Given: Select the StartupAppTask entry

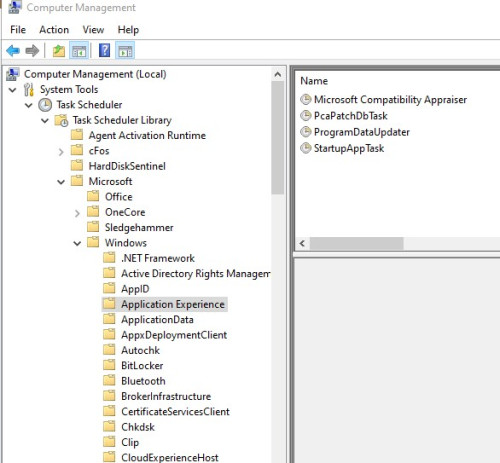Looking at the screenshot, I should pyautogui.click(x=349, y=148).
